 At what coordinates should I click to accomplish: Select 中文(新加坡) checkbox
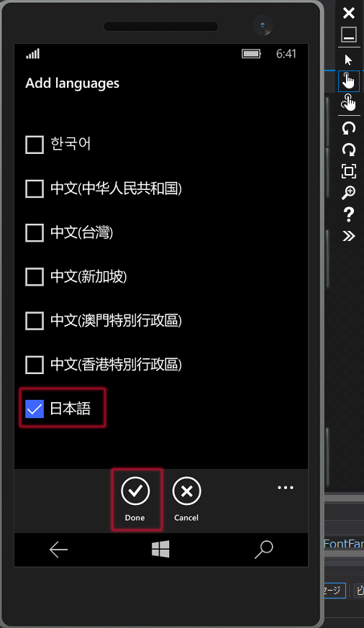pyautogui.click(x=35, y=277)
